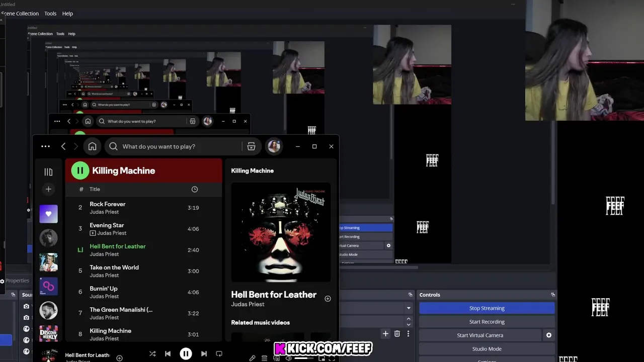
Task: Open source Properties button in OBS
Action: tap(15, 281)
